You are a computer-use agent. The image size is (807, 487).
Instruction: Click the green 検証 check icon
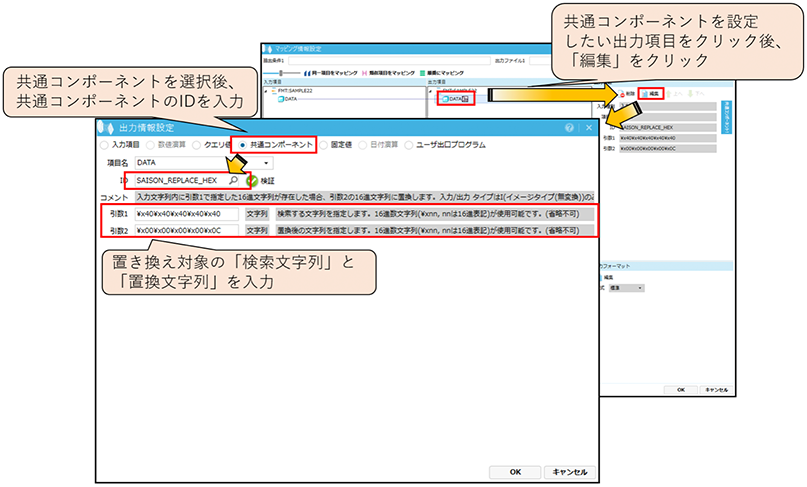pyautogui.click(x=252, y=181)
